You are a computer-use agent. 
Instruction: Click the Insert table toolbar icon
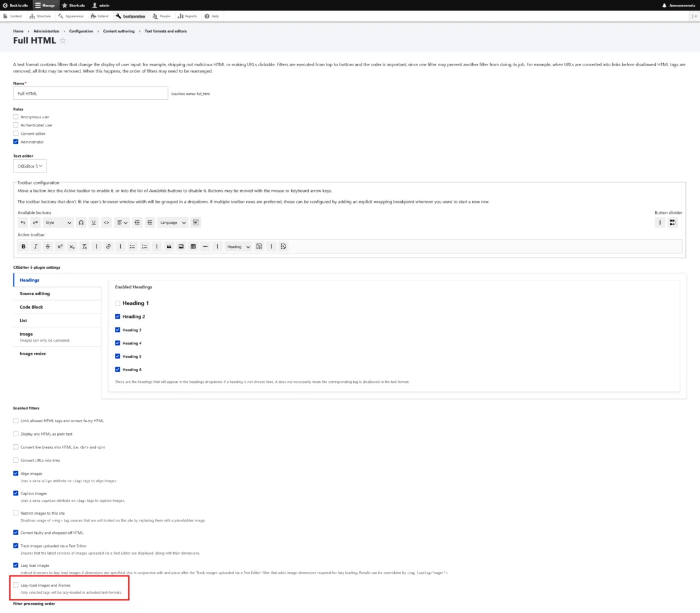coord(193,246)
